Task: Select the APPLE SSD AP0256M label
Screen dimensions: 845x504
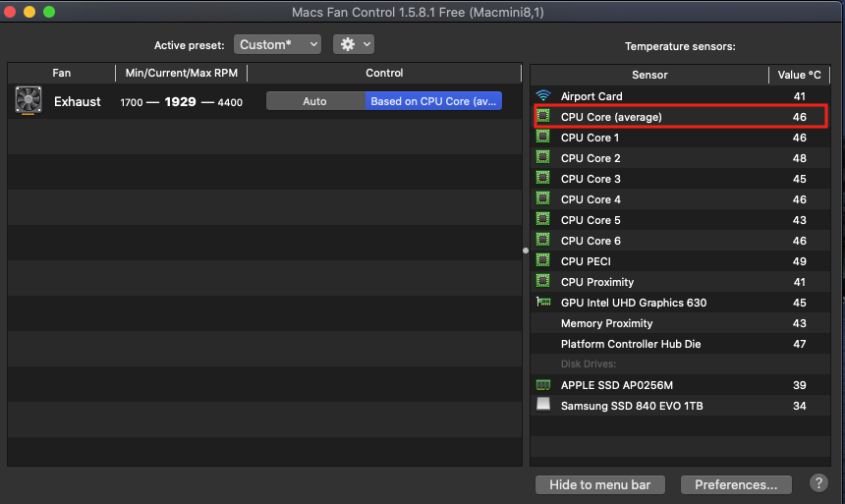Action: click(616, 385)
